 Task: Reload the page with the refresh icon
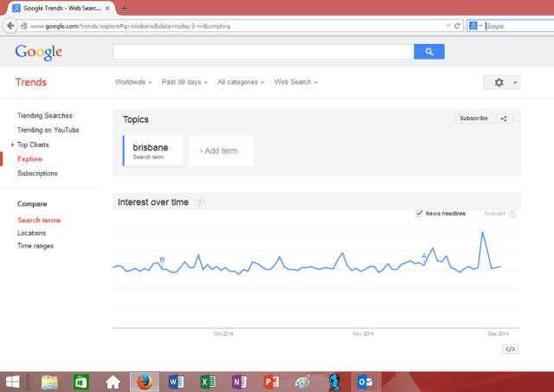457,26
